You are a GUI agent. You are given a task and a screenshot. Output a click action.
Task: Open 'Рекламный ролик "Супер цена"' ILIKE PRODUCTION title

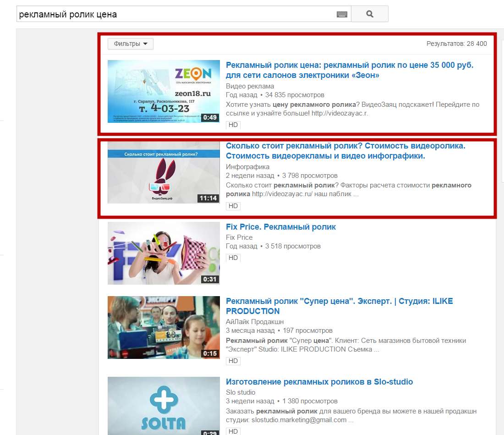tap(339, 306)
